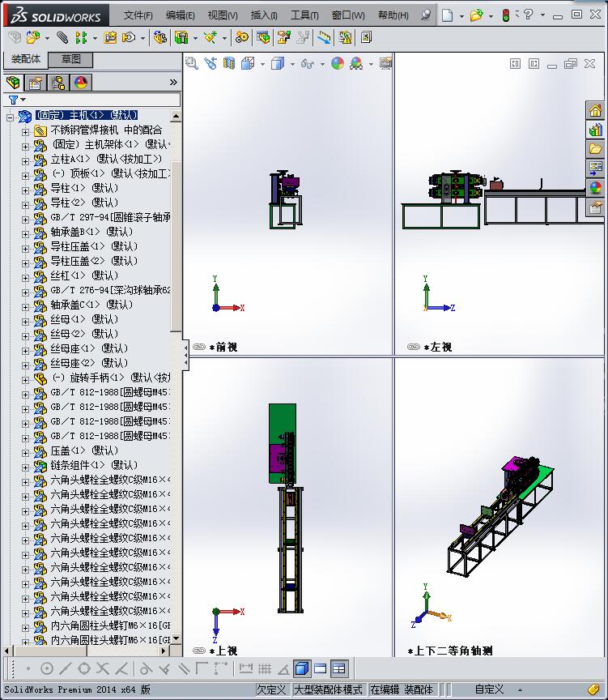This screenshot has height=700, width=608.
Task: Switch to the 装配体 tab
Action: pyautogui.click(x=25, y=59)
